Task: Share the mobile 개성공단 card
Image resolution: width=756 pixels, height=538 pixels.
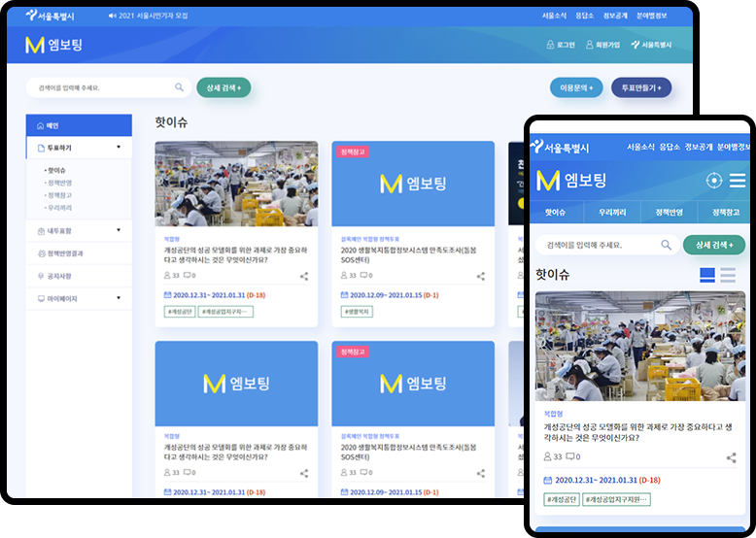Action: [x=732, y=457]
